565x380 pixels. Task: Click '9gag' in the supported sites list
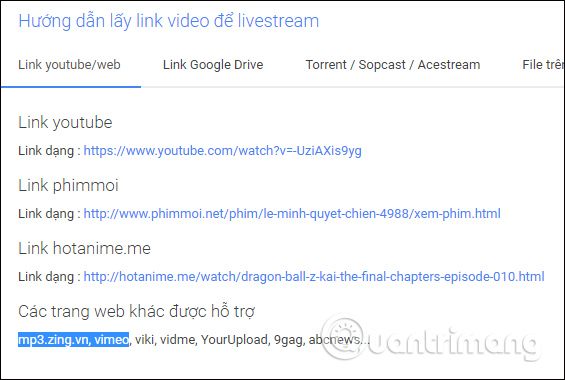[288, 340]
